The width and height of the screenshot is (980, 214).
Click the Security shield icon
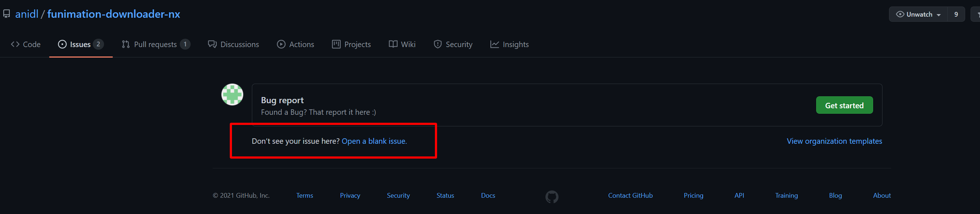437,45
